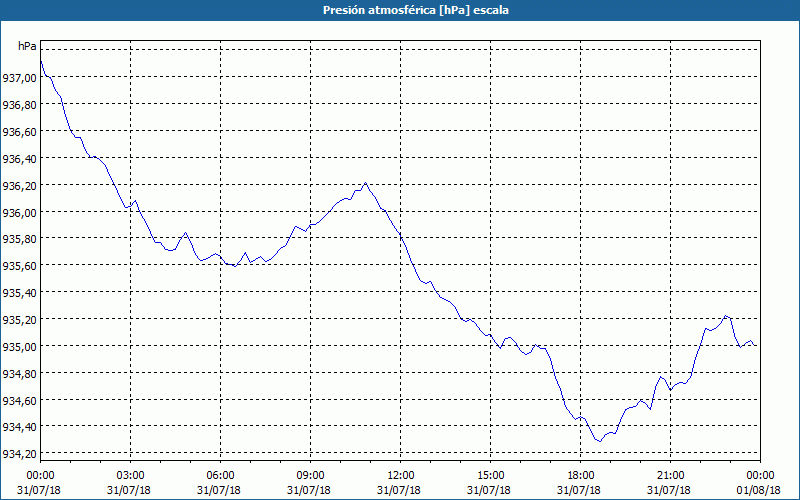Click the pressure curve minimum near 18:40
Screen dimensions: 800x500
[x=600, y=441]
